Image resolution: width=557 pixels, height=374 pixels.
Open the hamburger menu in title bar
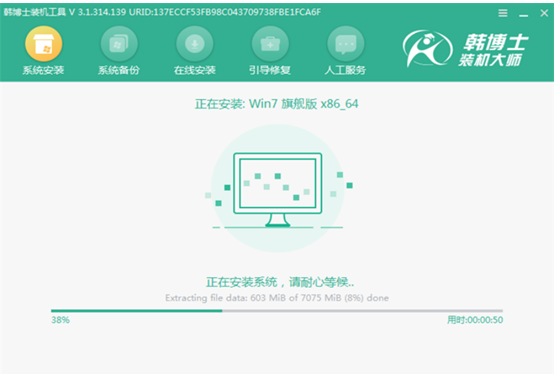pos(503,13)
